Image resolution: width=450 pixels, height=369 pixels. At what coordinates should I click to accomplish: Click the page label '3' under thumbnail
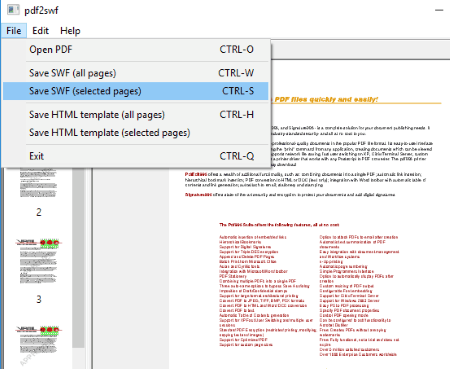click(39, 299)
